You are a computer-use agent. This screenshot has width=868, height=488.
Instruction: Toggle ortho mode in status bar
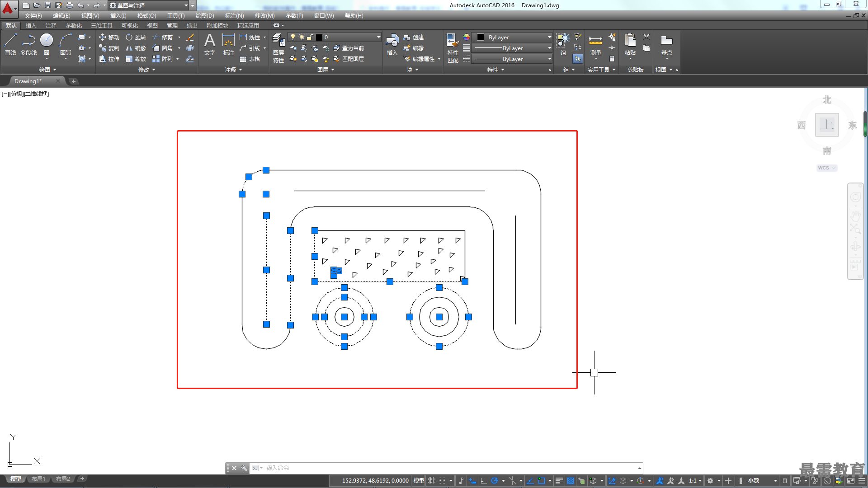coord(483,480)
